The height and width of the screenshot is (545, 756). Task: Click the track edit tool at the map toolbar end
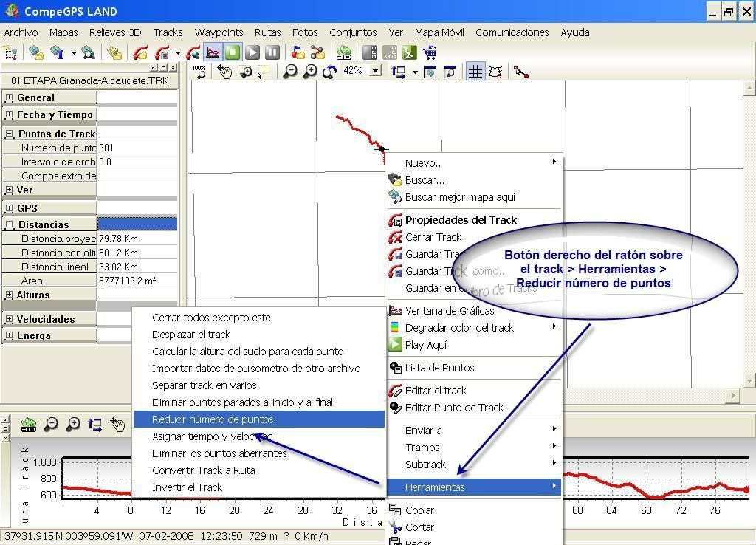tap(520, 72)
